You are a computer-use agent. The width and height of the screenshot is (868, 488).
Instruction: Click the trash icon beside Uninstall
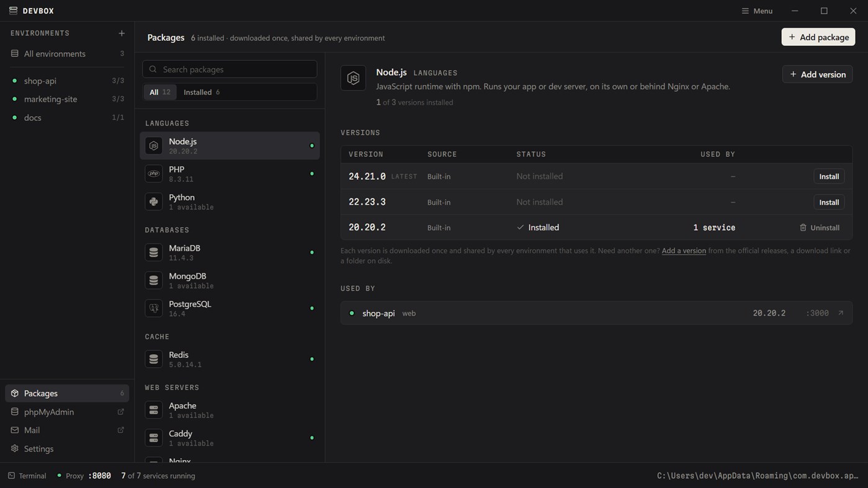(x=803, y=228)
